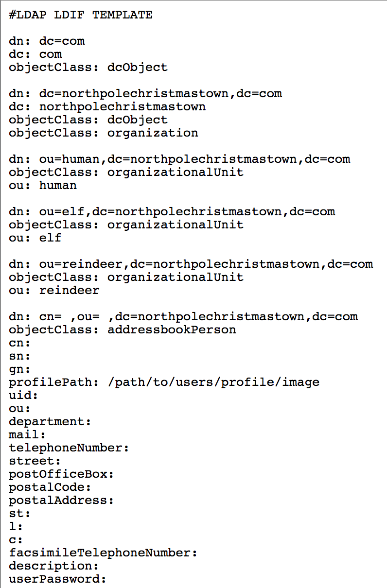The height and width of the screenshot is (588, 387).
Task: Click the '#LDAP LDIF TEMPLATE' header line
Action: tap(80, 15)
